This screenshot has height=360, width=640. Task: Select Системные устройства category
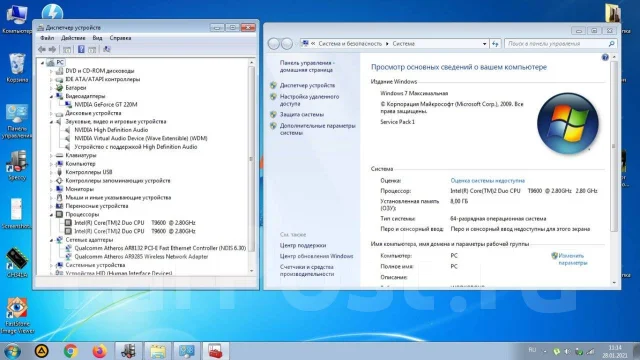95,265
